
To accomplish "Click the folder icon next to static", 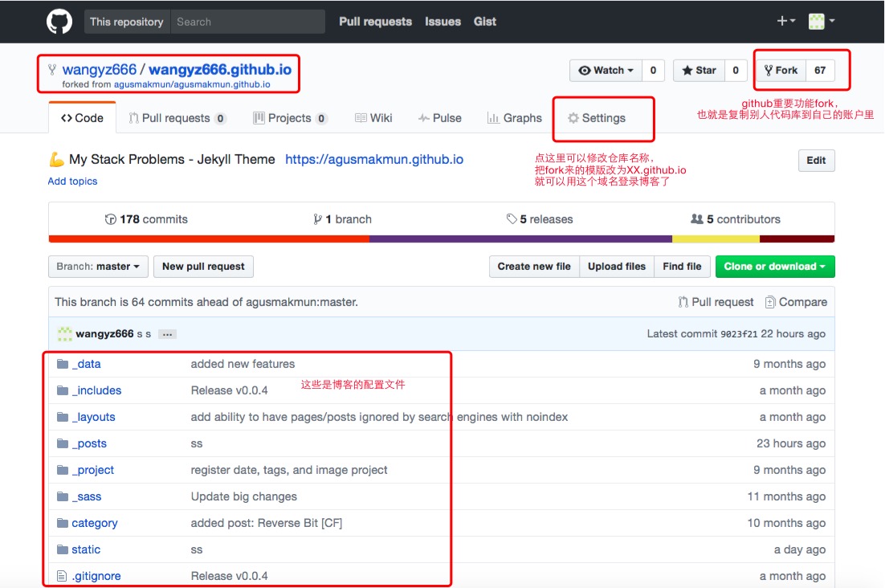I will [63, 549].
